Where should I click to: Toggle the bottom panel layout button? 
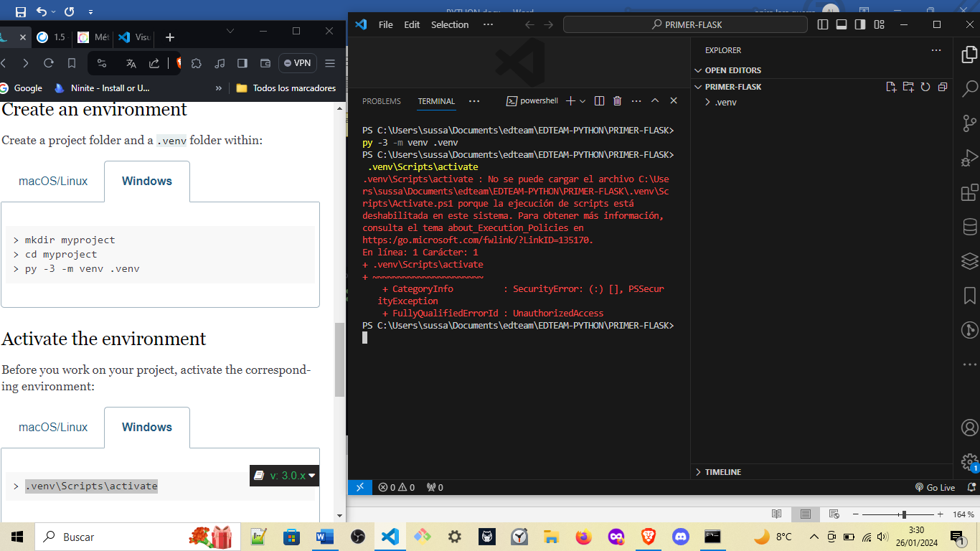pyautogui.click(x=841, y=24)
